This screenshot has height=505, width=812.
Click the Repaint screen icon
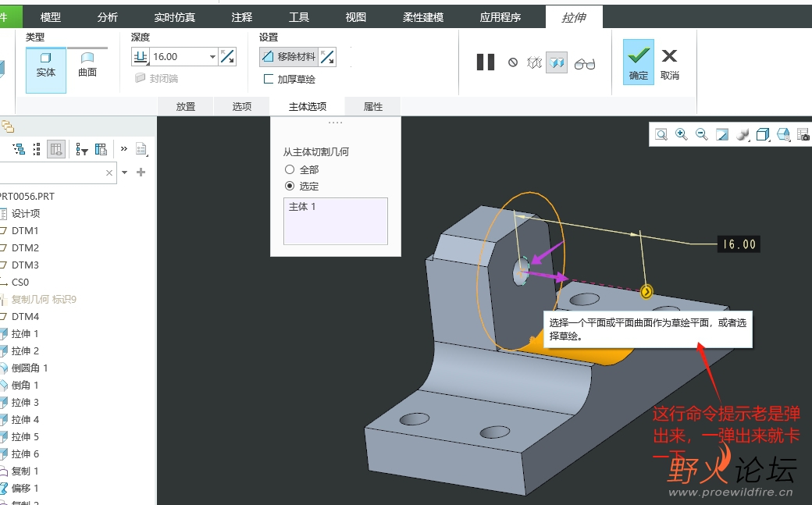tap(722, 135)
